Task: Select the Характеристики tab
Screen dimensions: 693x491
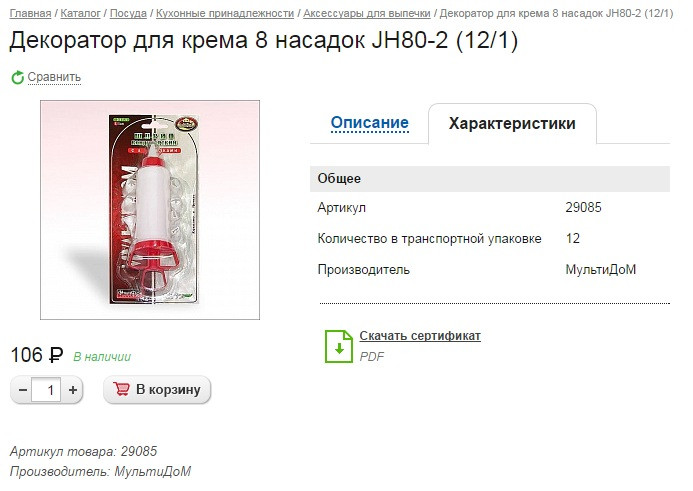Action: pyautogui.click(x=512, y=123)
